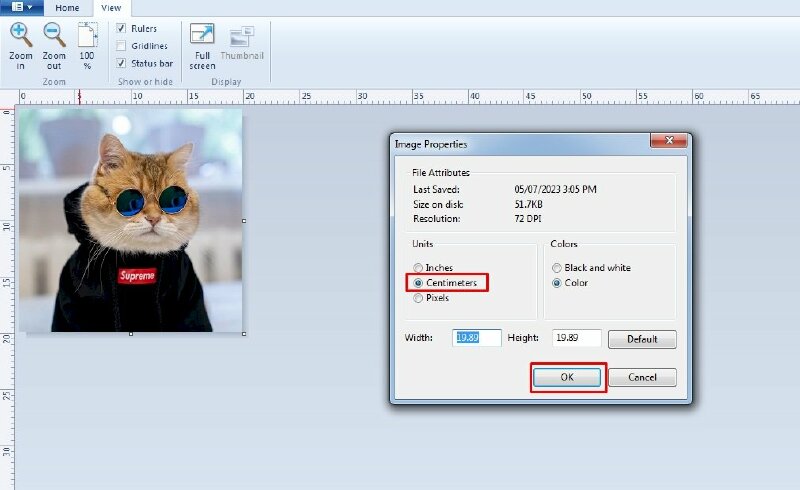Switch to Full screen view
The image size is (800, 490).
point(202,37)
